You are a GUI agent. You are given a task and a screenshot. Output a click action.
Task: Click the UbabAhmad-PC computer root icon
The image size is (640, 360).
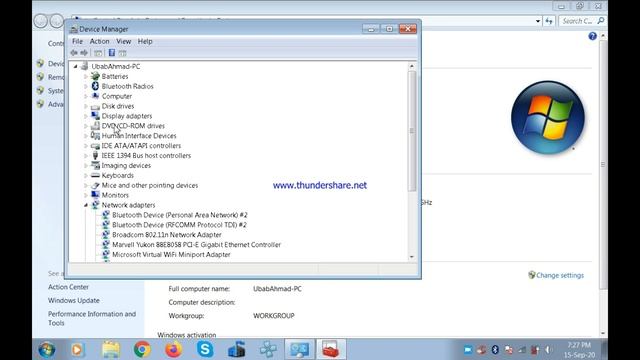pos(85,66)
